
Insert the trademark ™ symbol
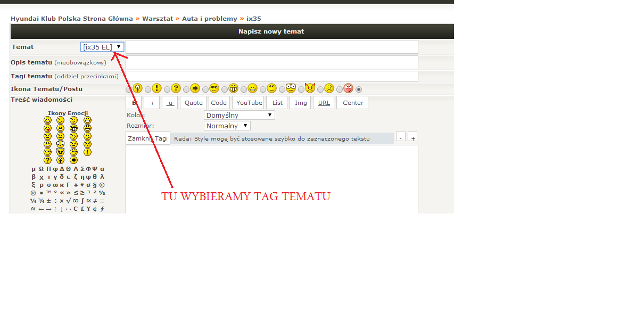coord(48,193)
